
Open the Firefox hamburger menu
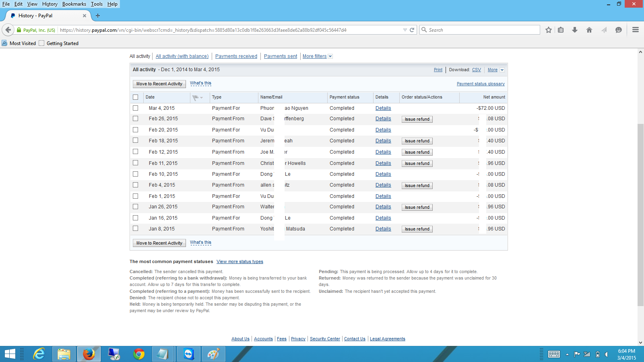636,30
